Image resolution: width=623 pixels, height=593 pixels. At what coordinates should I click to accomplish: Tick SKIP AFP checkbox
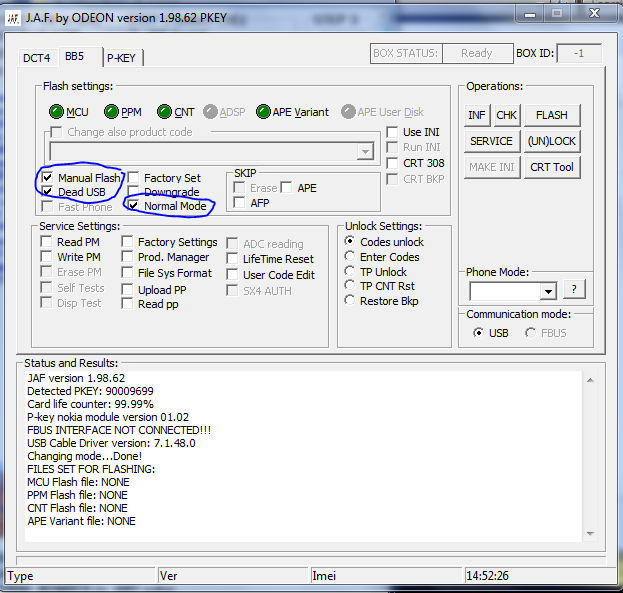(240, 203)
